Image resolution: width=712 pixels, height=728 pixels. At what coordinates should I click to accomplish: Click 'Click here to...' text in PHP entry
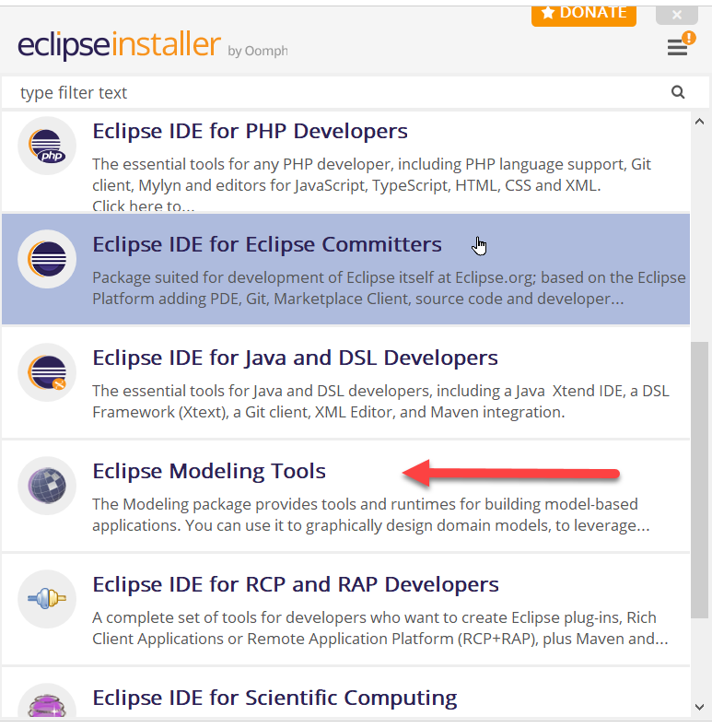pos(143,205)
